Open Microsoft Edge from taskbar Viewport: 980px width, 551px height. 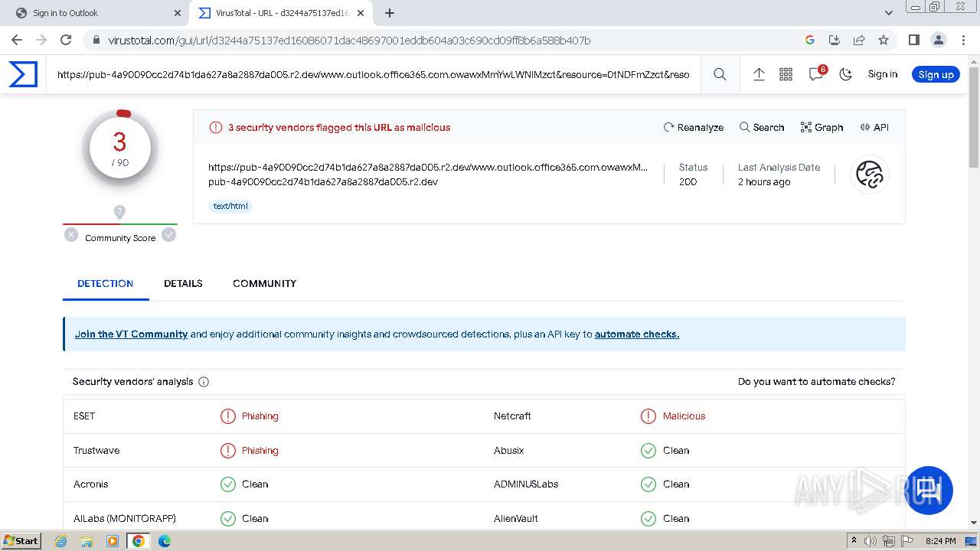(164, 540)
